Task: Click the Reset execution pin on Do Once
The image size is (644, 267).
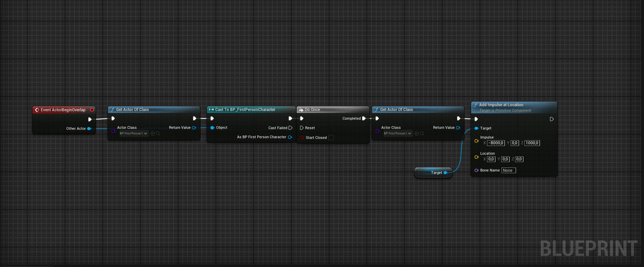Action: click(302, 128)
